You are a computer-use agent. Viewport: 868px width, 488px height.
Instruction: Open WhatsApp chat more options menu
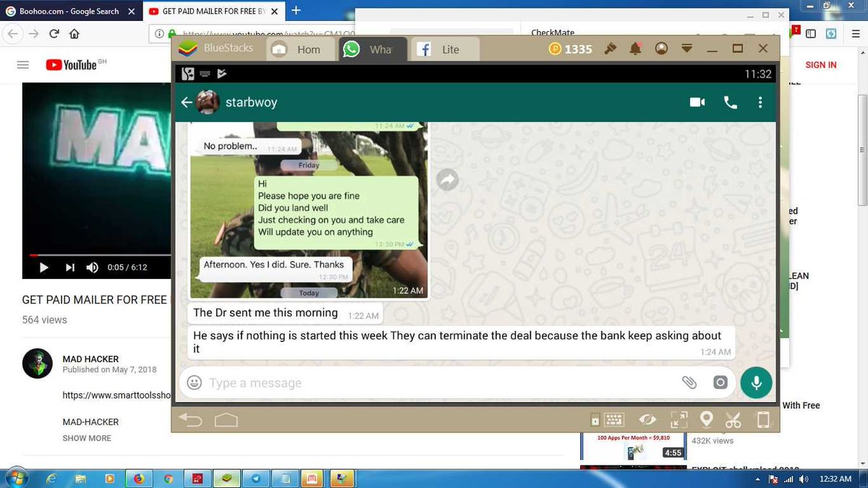(x=760, y=103)
